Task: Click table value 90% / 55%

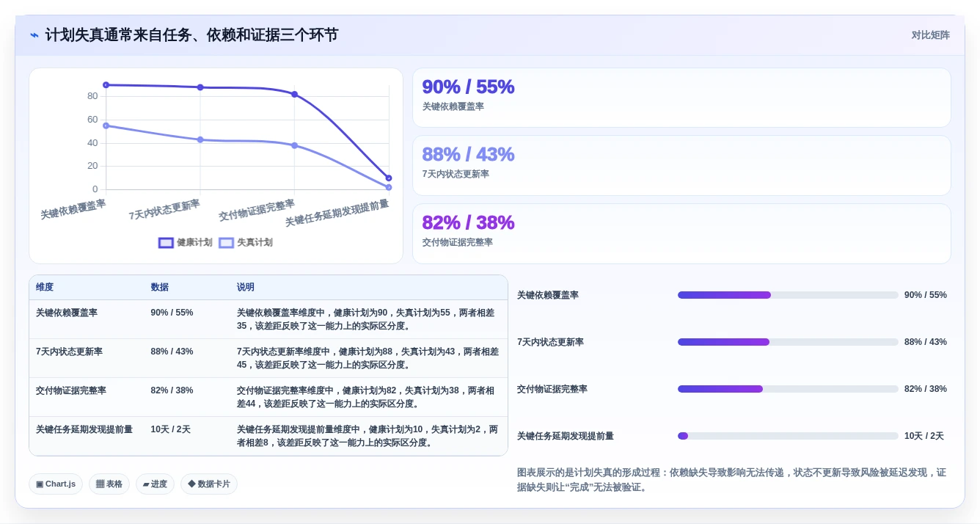Action: coord(172,313)
